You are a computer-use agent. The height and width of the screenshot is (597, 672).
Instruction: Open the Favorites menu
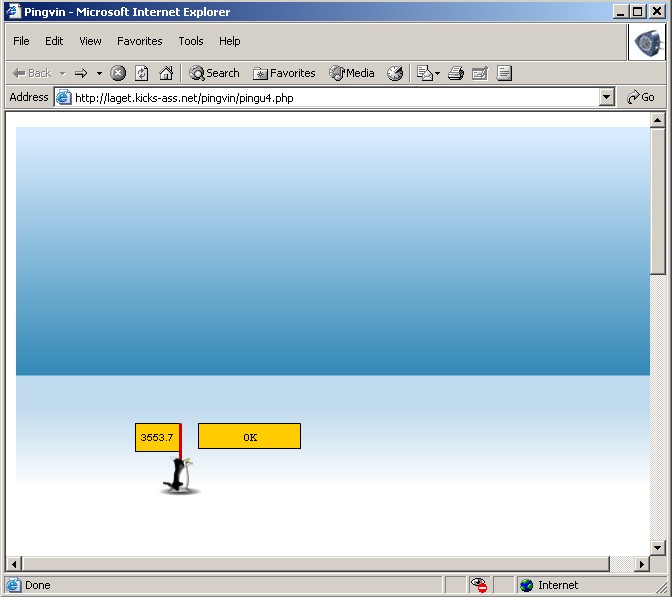pos(139,41)
